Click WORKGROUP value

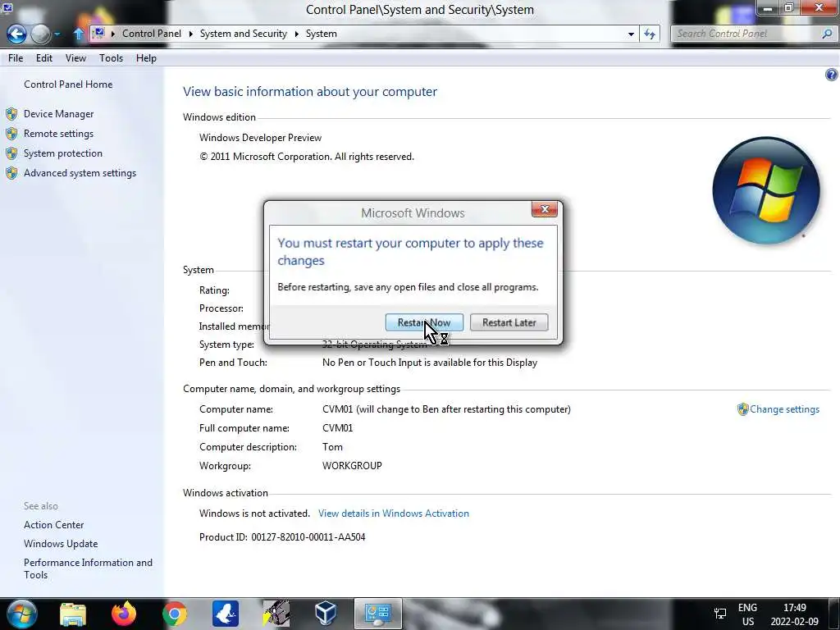(352, 466)
